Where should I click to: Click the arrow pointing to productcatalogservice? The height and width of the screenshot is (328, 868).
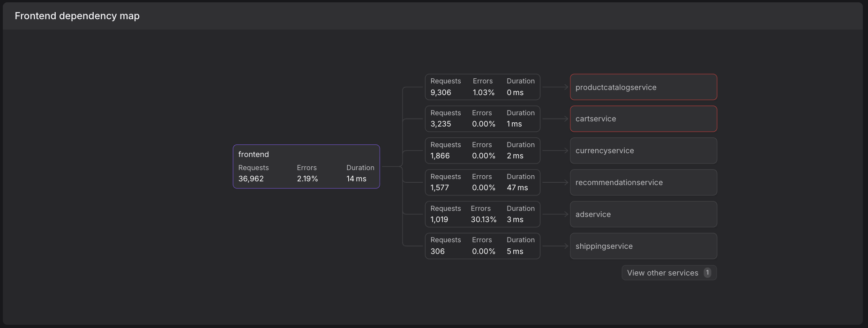tap(555, 87)
